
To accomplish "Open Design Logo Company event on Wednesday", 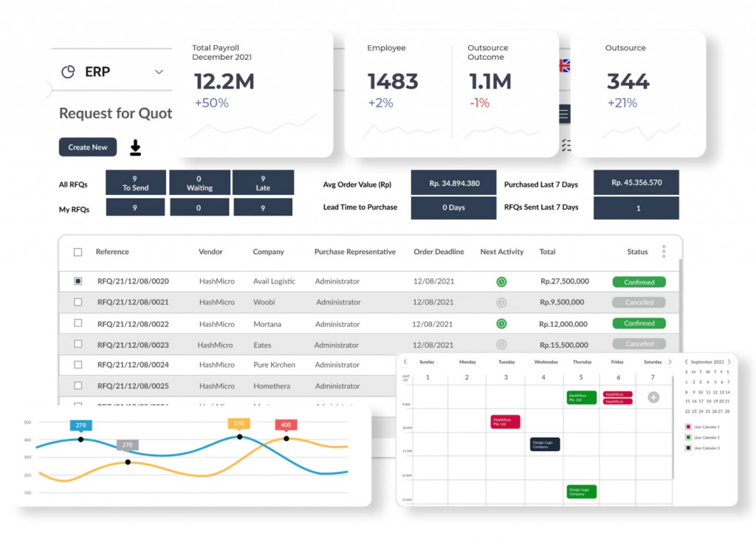I will [x=545, y=444].
